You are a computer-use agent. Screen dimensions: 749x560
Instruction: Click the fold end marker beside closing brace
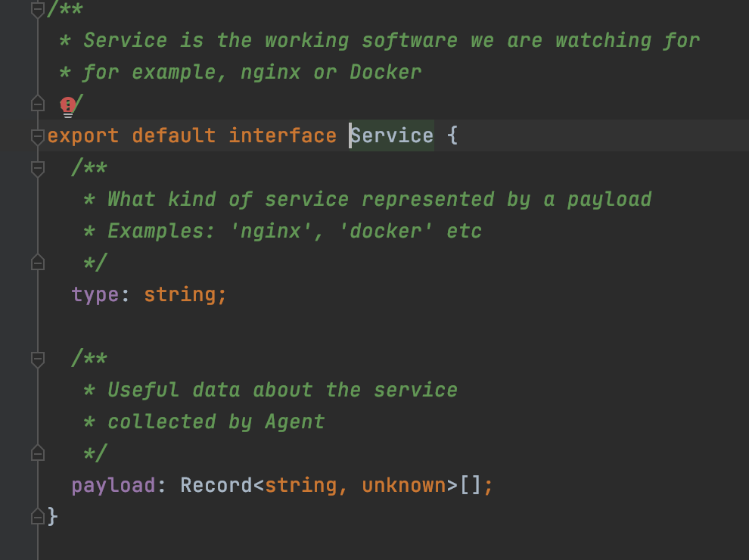tap(38, 517)
